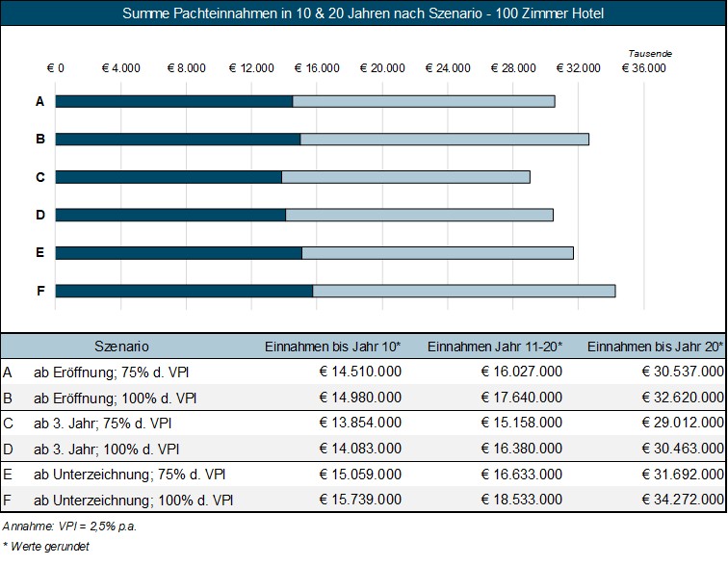The image size is (728, 565).
Task: Select the 'Szenario' column header in the table
Action: pos(121,347)
